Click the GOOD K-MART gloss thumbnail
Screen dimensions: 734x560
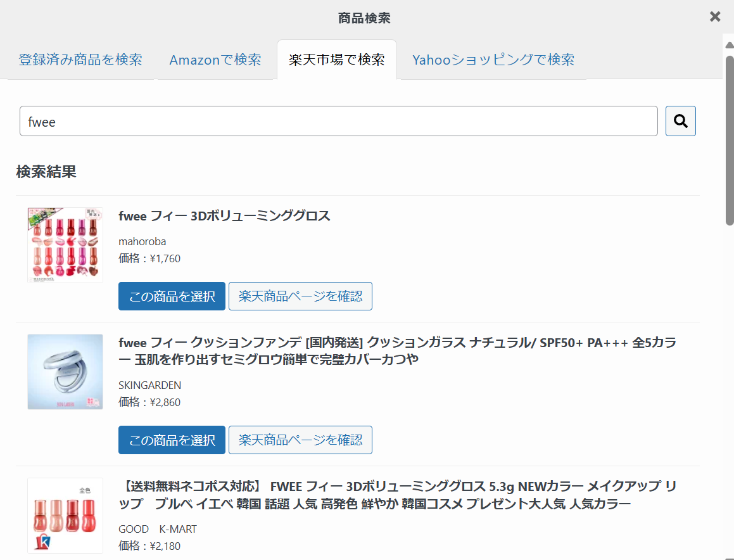coord(65,516)
